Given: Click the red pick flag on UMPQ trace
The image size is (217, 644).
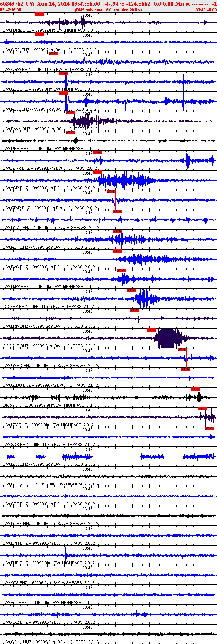Looking at the screenshot, I should pyautogui.click(x=182, y=350).
